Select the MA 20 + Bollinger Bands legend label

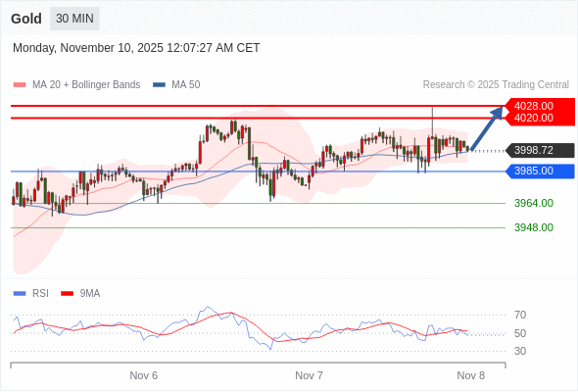coord(86,85)
